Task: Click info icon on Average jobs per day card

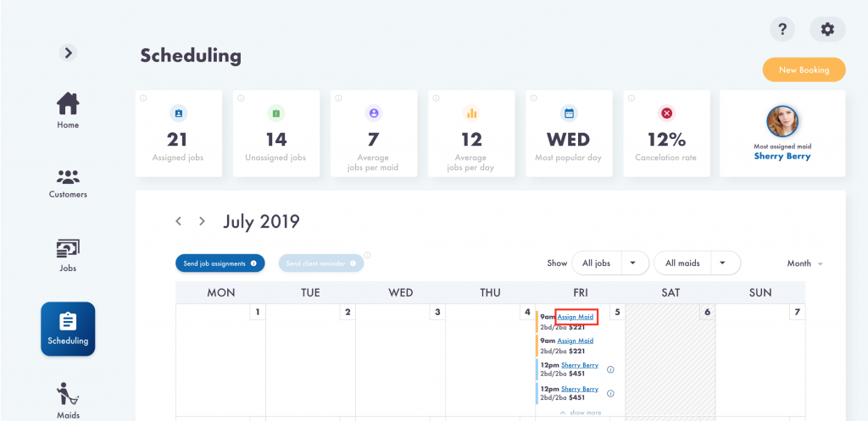Action: pos(437,98)
